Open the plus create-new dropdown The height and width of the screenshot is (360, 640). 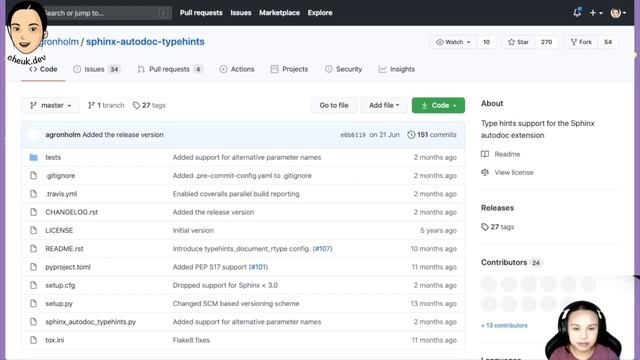coord(596,13)
